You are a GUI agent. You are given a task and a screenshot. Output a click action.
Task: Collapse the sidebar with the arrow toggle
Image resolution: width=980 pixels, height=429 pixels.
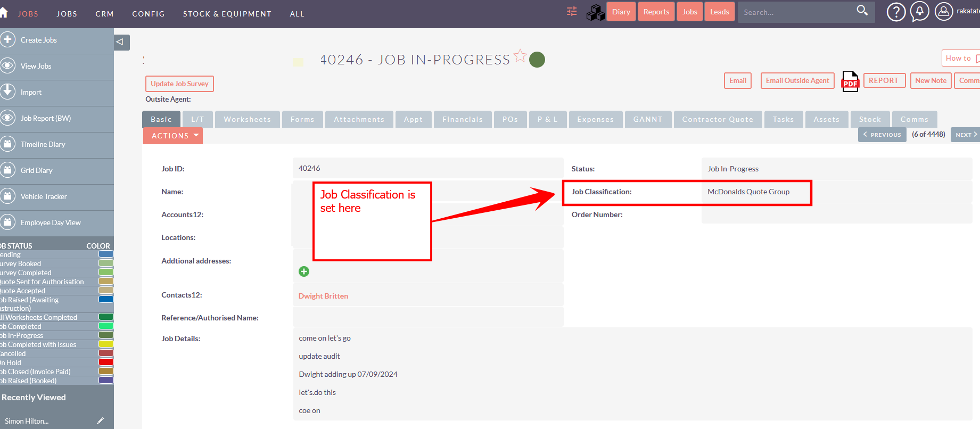click(x=121, y=42)
